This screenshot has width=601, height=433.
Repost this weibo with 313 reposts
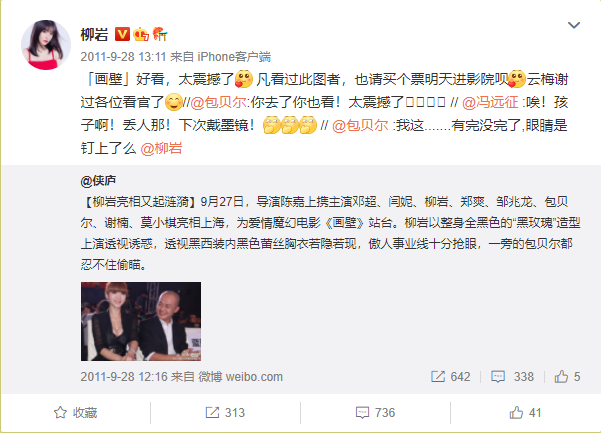pos(225,413)
